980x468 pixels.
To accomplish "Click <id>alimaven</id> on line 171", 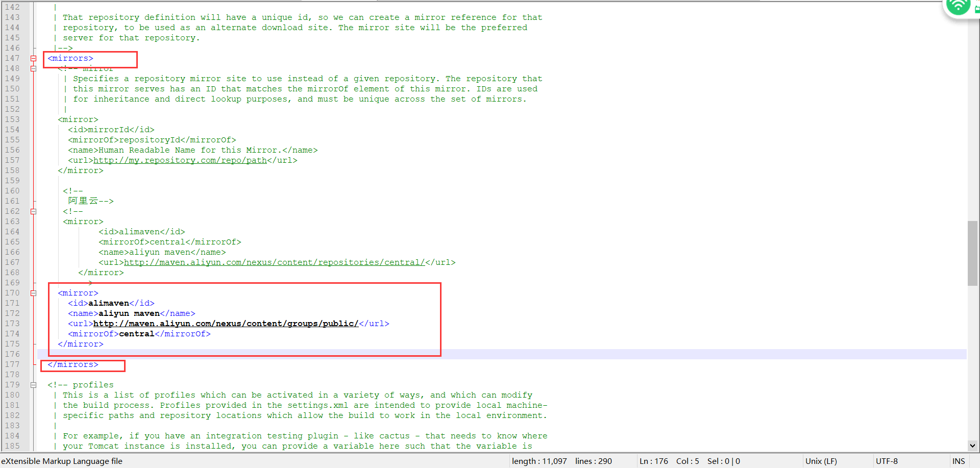I will tap(111, 303).
